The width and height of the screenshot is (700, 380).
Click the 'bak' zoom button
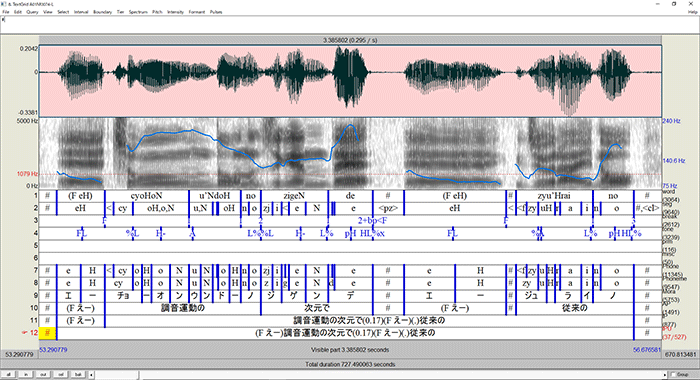tap(78, 374)
